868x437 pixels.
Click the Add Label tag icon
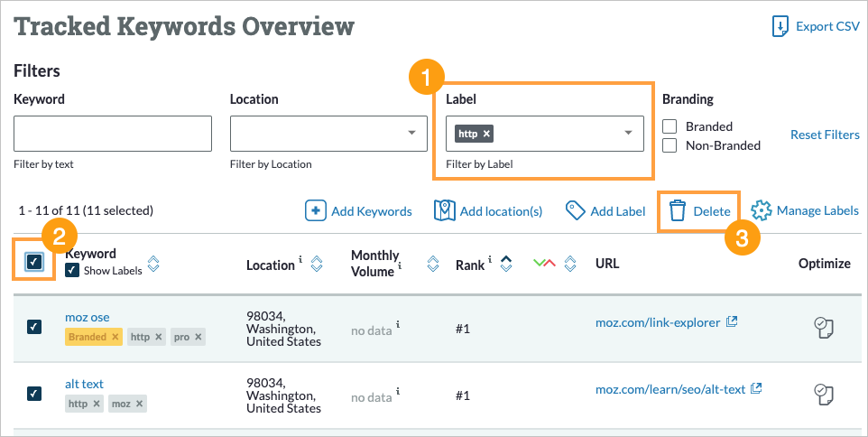pos(575,211)
